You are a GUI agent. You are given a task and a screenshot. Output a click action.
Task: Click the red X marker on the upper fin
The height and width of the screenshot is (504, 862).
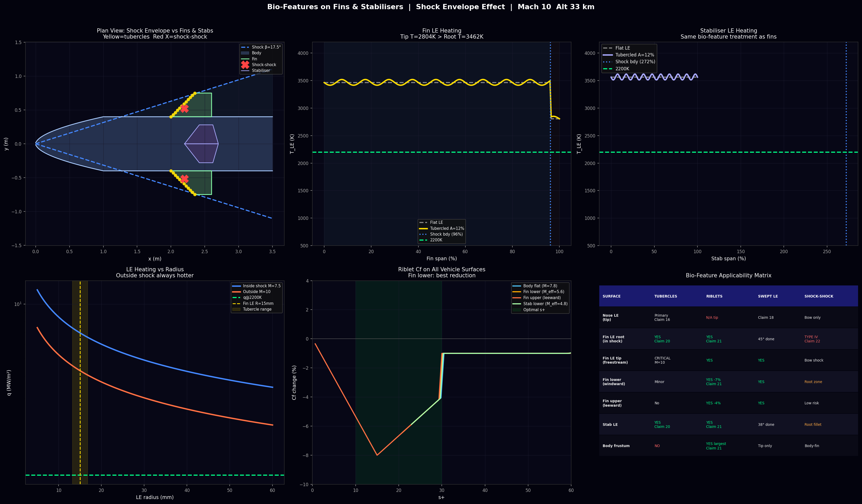click(x=184, y=108)
